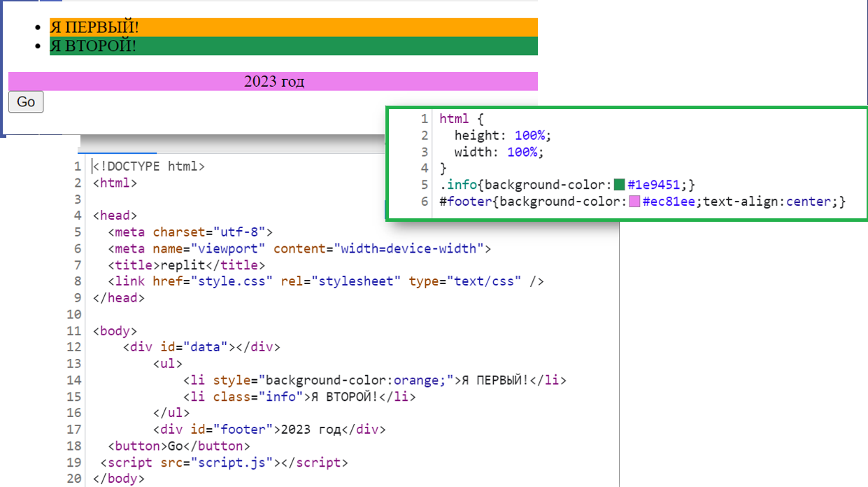The width and height of the screenshot is (868, 487).
Task: Click line number 11 in HTML editor
Action: (74, 331)
